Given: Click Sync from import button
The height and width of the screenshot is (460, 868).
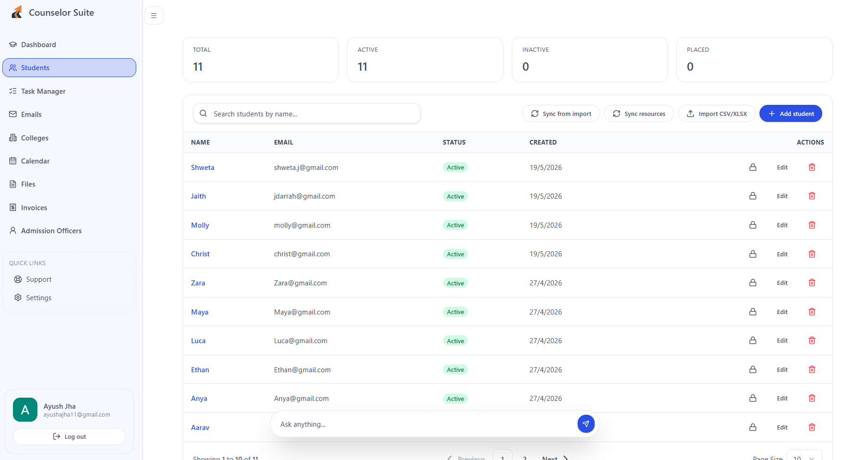Looking at the screenshot, I should (561, 114).
